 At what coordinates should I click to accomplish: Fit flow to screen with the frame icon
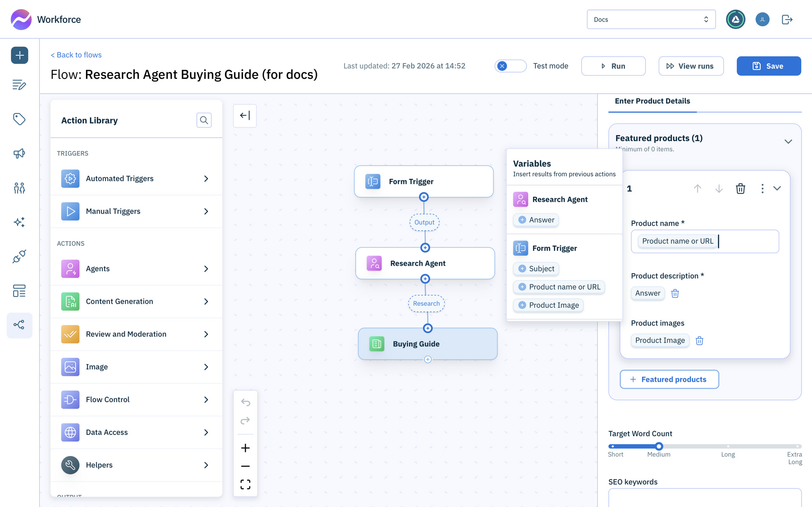click(x=245, y=484)
